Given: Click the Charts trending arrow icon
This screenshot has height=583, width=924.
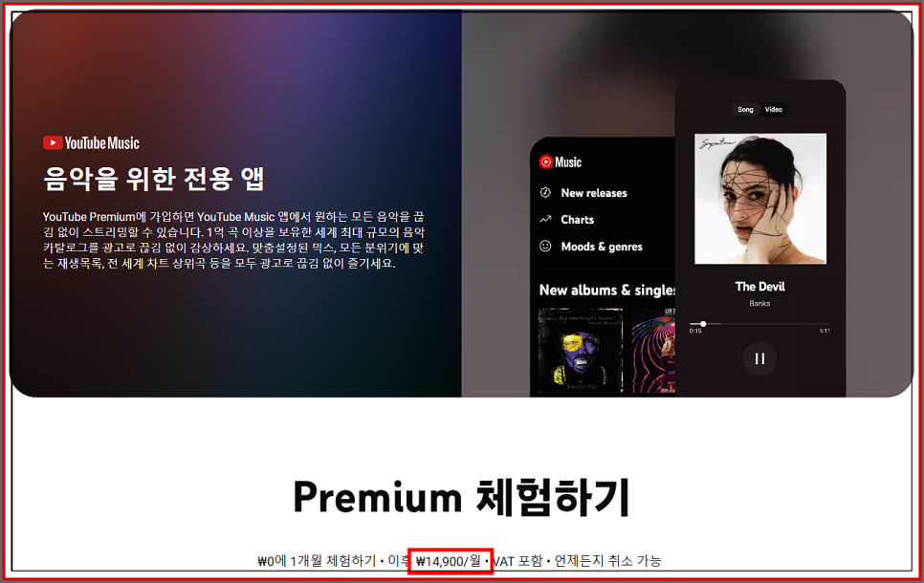Looking at the screenshot, I should (545, 219).
